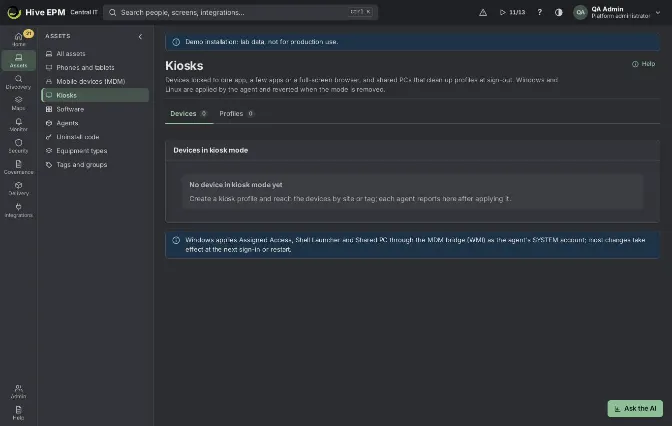Image resolution: width=672 pixels, height=426 pixels.
Task: Expand the QA Admin account dropdown
Action: (618, 12)
